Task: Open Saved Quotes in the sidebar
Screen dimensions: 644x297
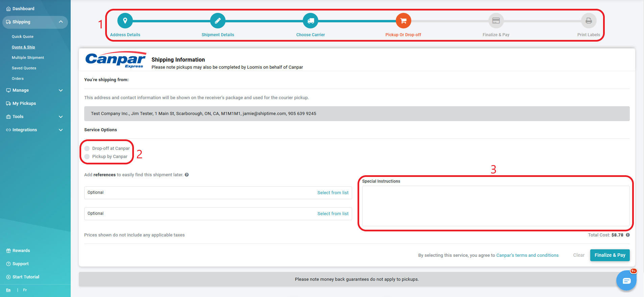Action: [x=24, y=68]
